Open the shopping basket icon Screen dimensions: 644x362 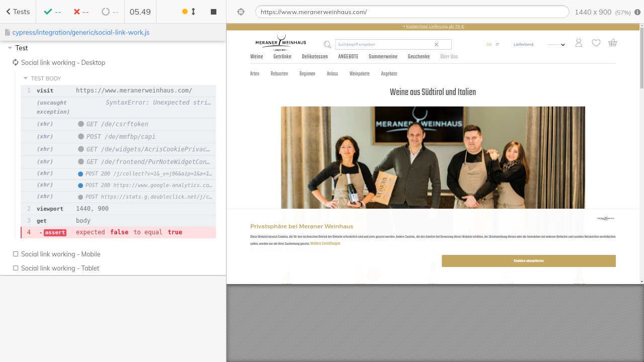click(x=612, y=43)
